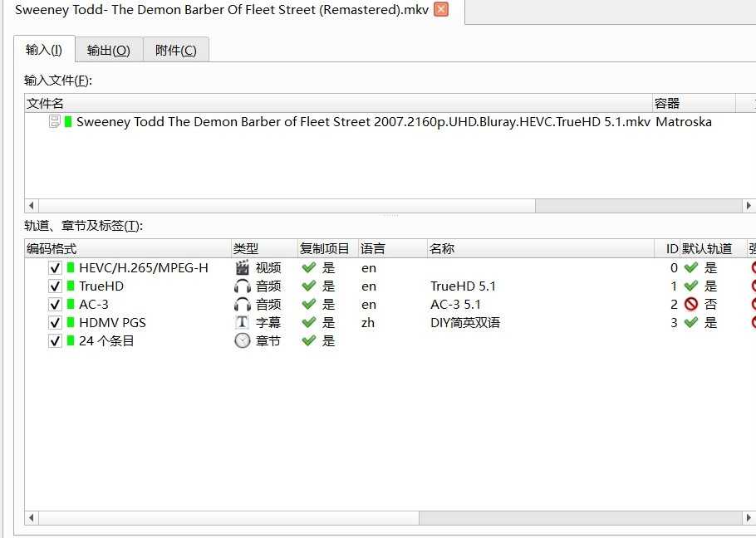Click the right arrow of the tracks list scrollbar

pos(749,518)
